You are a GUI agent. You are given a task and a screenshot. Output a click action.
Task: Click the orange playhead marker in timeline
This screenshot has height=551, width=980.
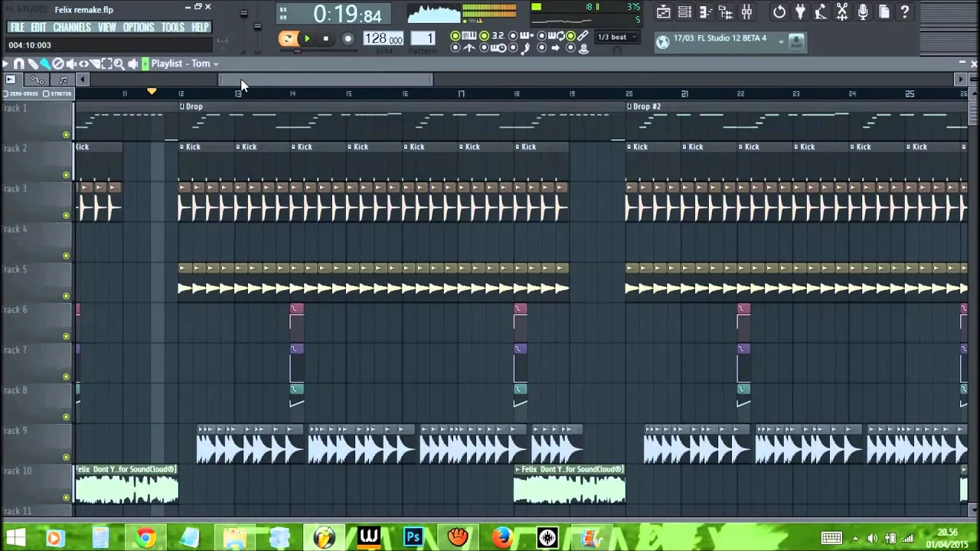click(152, 92)
